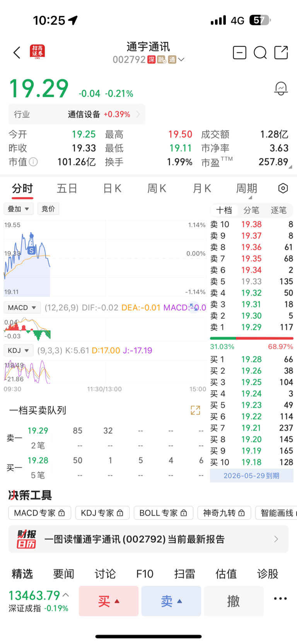Open the KDJ专家 tool

point(102,513)
